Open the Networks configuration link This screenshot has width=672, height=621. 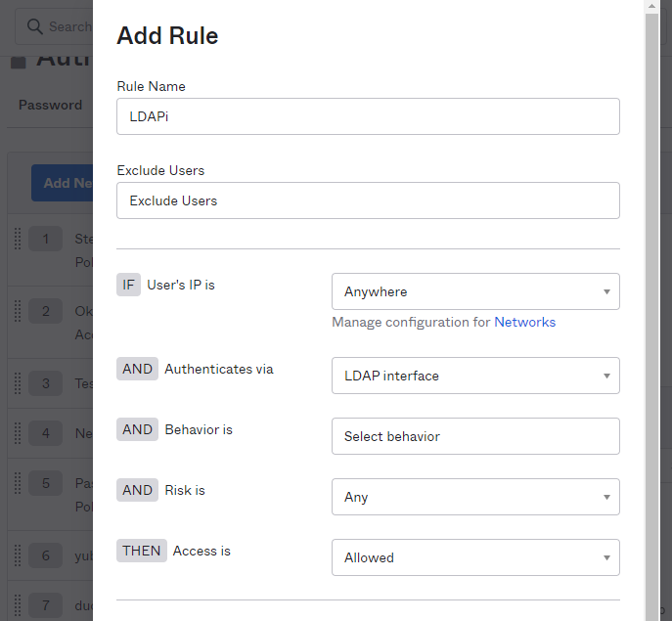click(x=524, y=322)
